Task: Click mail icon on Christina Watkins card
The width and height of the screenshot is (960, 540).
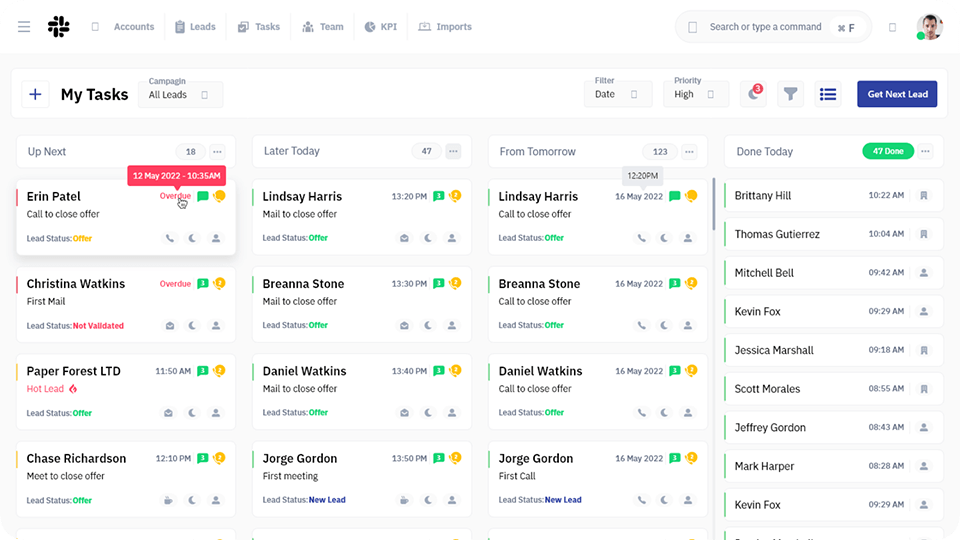Action: pyautogui.click(x=170, y=326)
